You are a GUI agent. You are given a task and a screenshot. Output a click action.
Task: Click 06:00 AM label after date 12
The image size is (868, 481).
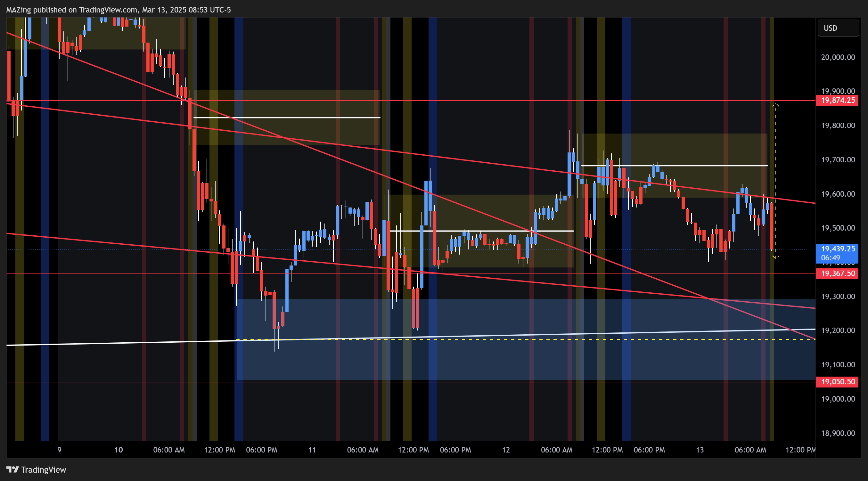[x=556, y=450]
